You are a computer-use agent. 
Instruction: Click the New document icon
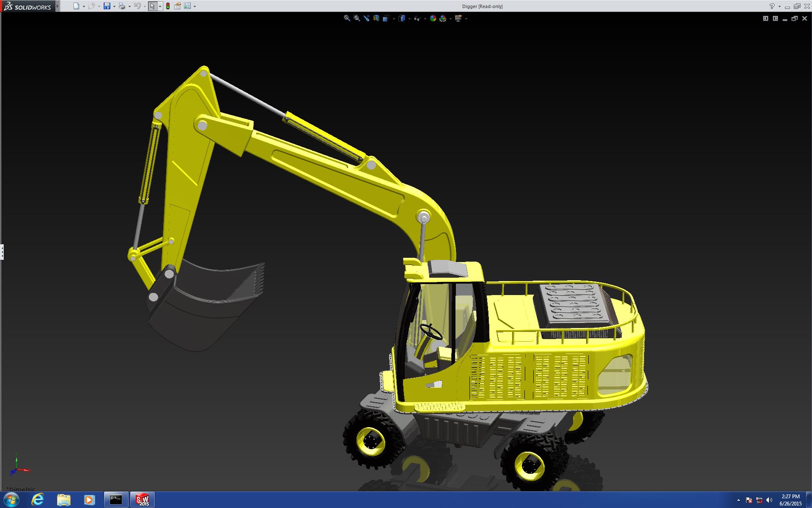coord(76,6)
